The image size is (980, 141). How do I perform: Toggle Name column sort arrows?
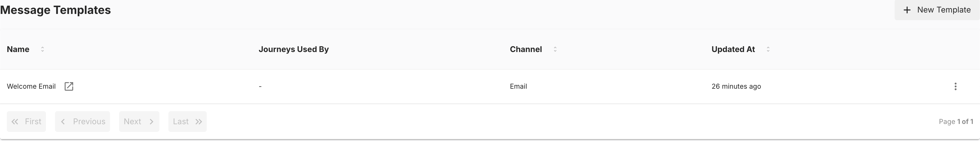(43, 49)
